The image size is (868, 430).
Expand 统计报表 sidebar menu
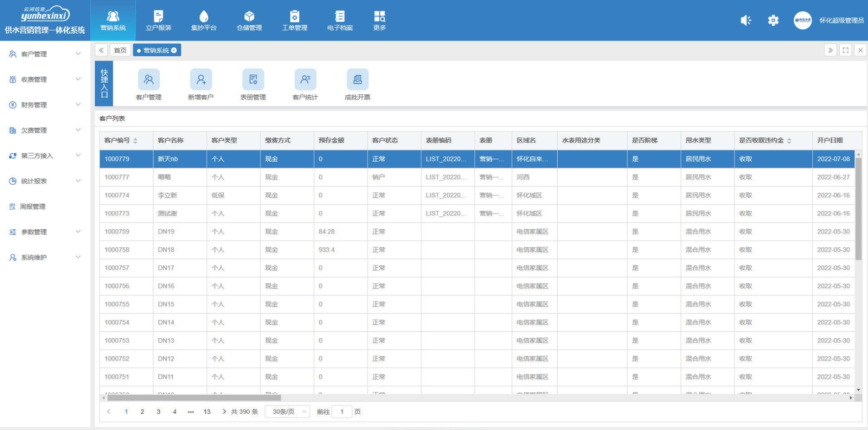click(x=45, y=181)
